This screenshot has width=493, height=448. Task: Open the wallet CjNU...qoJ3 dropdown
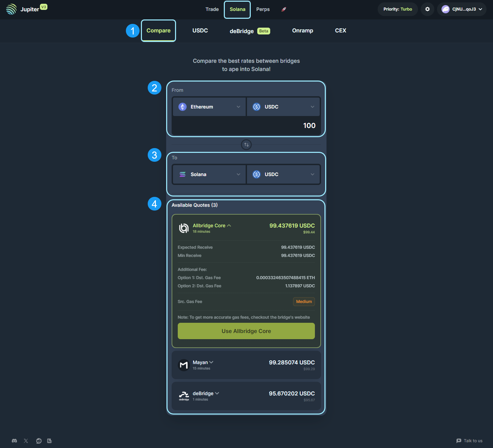point(462,9)
